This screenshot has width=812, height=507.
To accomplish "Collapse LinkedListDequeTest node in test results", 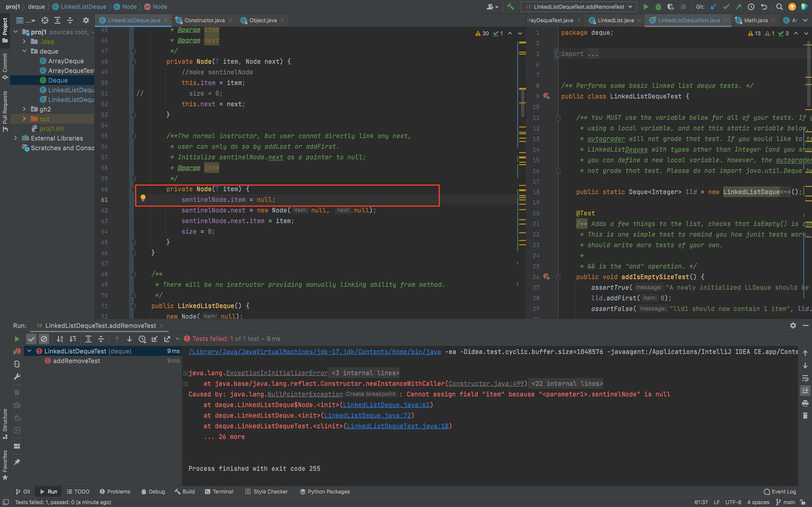I will coord(29,351).
